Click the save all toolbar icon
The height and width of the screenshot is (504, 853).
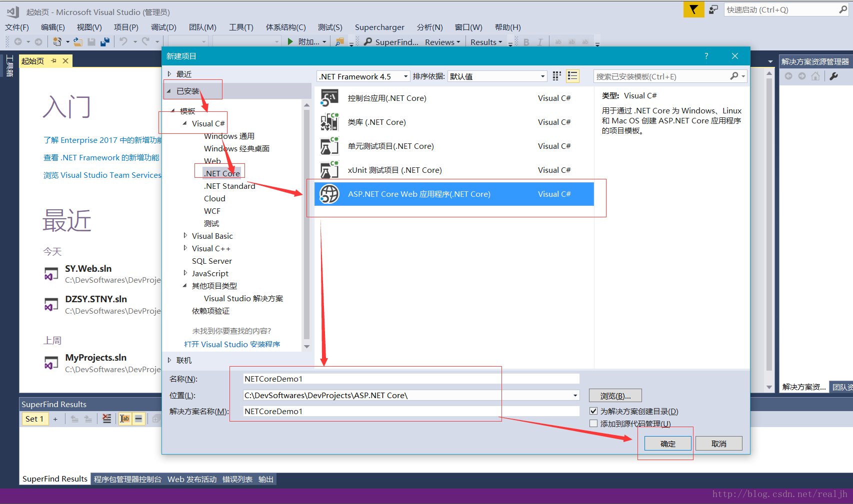(x=105, y=42)
